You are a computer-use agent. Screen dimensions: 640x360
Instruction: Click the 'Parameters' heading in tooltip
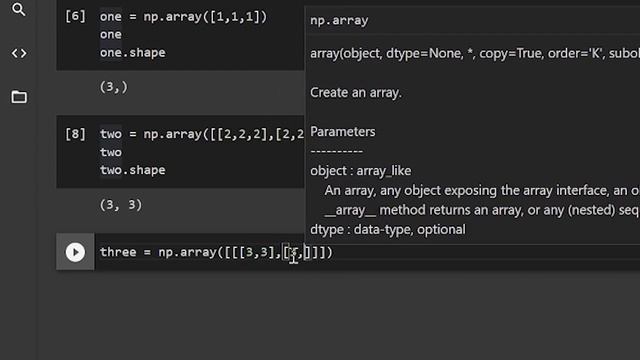pos(342,132)
